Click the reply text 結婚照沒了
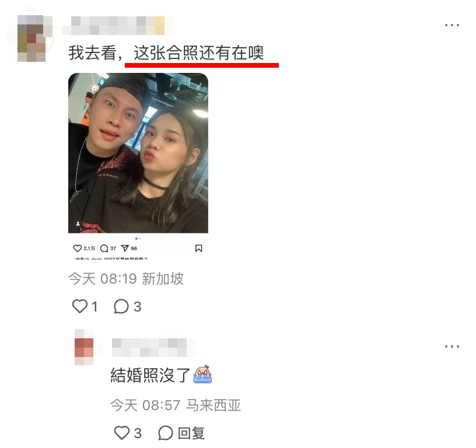The image size is (476, 448). (150, 376)
